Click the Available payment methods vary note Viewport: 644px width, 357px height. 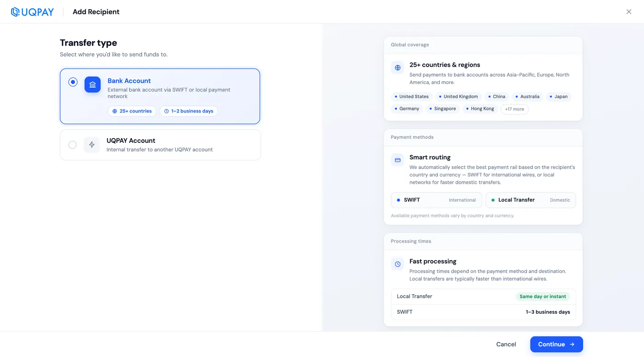tap(453, 215)
